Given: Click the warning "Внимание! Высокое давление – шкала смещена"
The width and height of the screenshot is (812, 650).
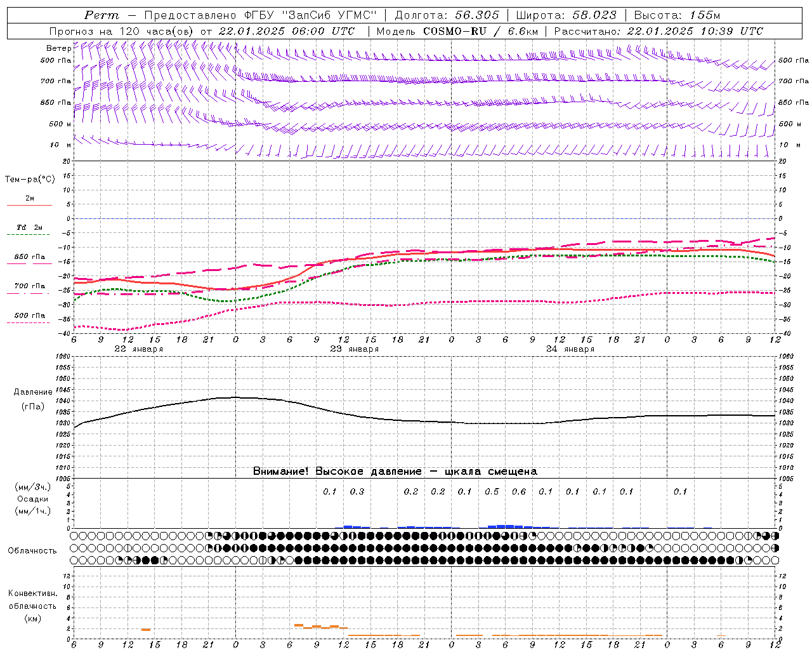Looking at the screenshot, I should [395, 472].
